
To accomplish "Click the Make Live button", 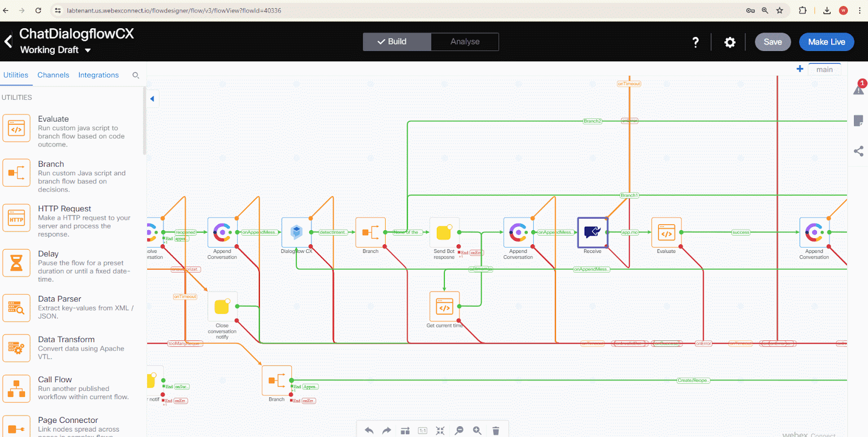I will 826,42.
